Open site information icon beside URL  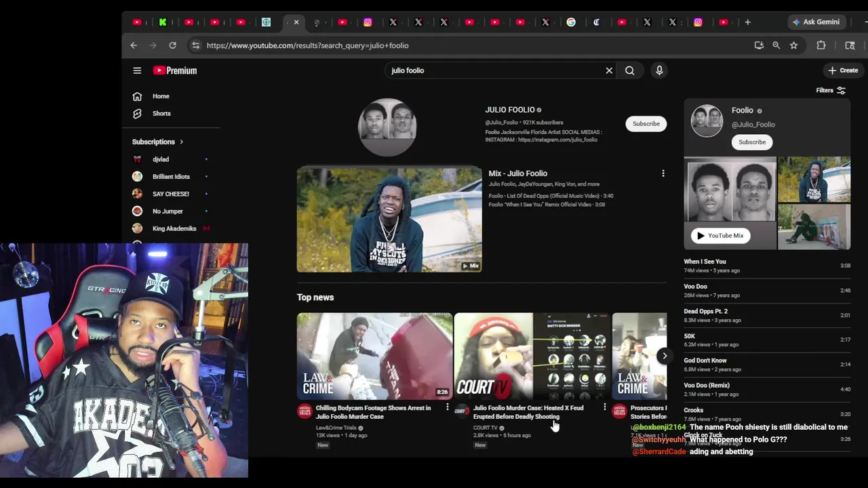tap(195, 45)
